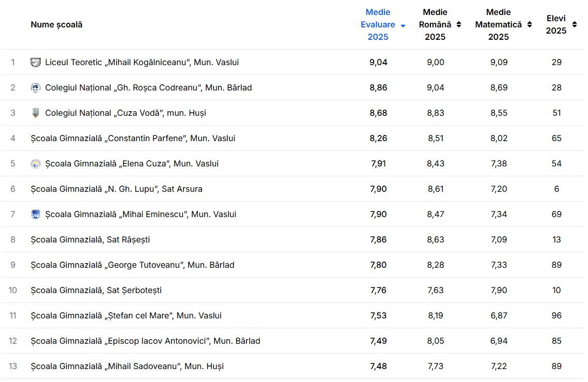The width and height of the screenshot is (588, 382).
Task: Open Școala Gimnazială N. Gh. Lupu, Sat Arsura
Action: tap(116, 189)
